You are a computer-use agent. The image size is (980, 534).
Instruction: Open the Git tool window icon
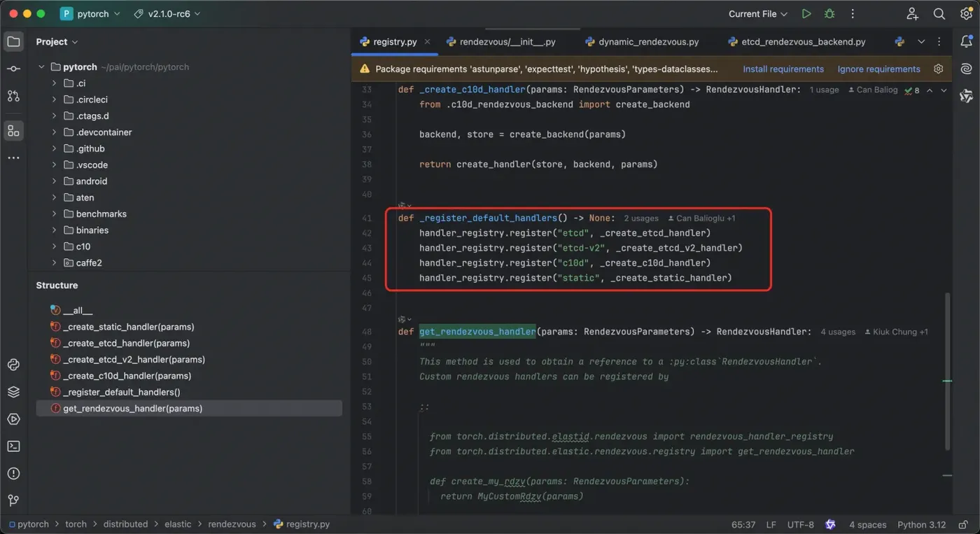(13, 500)
